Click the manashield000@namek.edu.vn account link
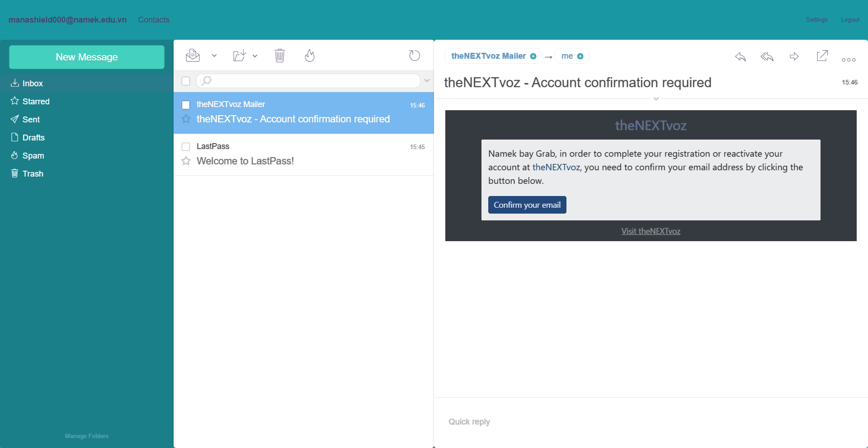This screenshot has height=448, width=868. (x=68, y=20)
